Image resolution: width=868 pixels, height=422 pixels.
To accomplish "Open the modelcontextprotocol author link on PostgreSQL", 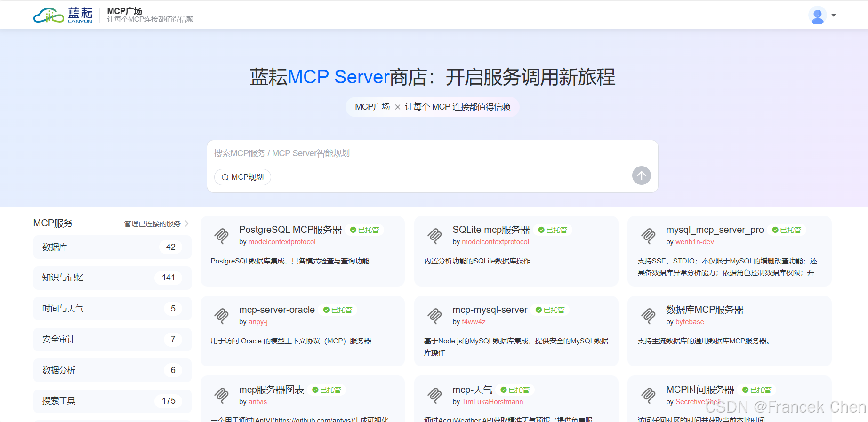I will click(x=282, y=242).
